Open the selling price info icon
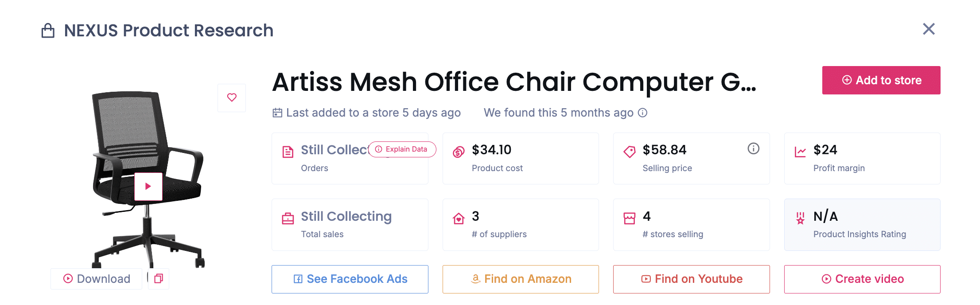The width and height of the screenshot is (980, 305). [753, 149]
